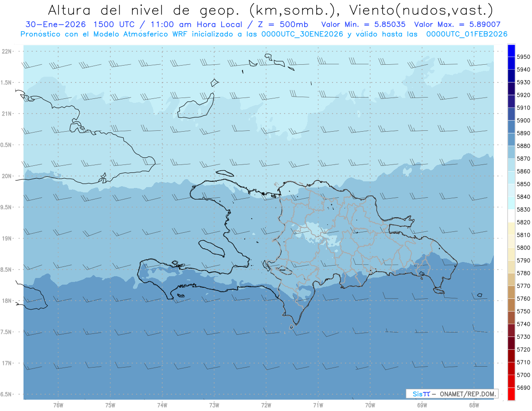
Task: Select the 5780 colorbar value
Action: [x=524, y=273]
